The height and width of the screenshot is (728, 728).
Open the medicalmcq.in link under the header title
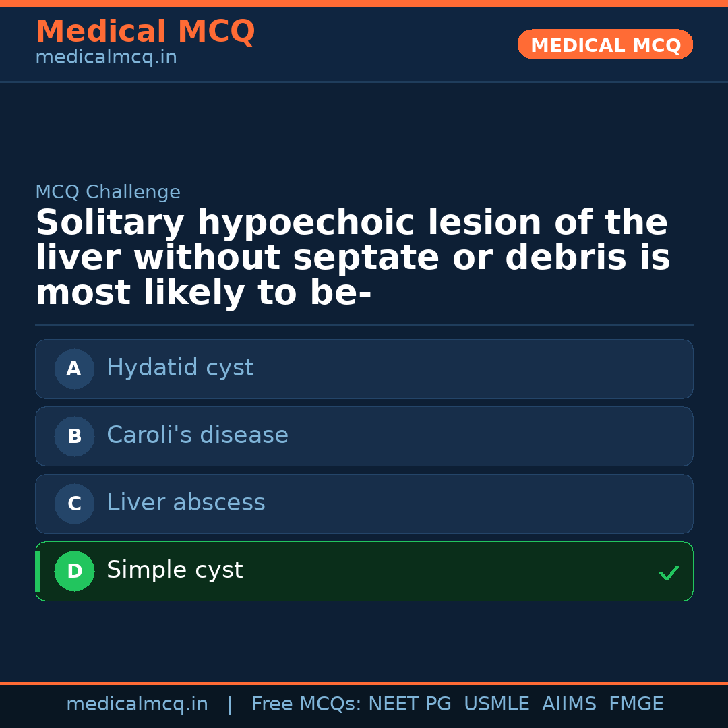coord(106,57)
